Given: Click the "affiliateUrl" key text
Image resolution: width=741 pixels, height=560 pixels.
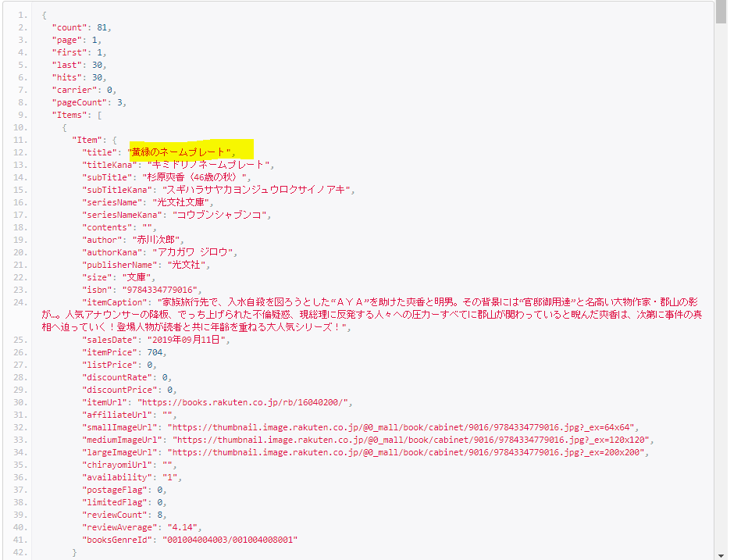Looking at the screenshot, I should coord(116,415).
